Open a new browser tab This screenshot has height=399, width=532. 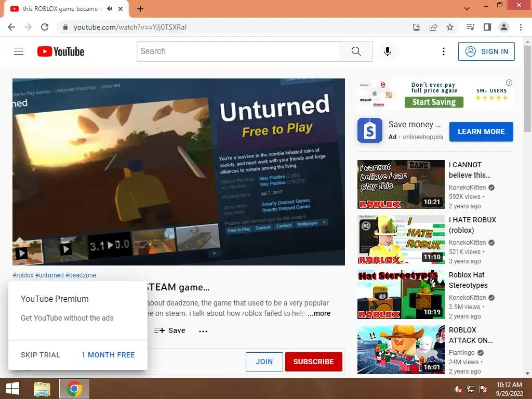point(140,9)
